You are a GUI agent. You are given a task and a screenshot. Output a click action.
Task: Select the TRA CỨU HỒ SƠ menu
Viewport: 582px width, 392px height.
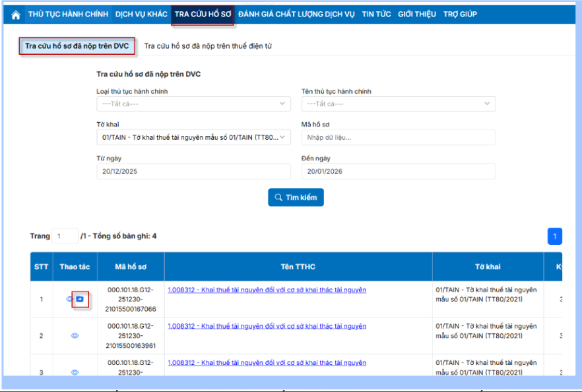pyautogui.click(x=203, y=15)
